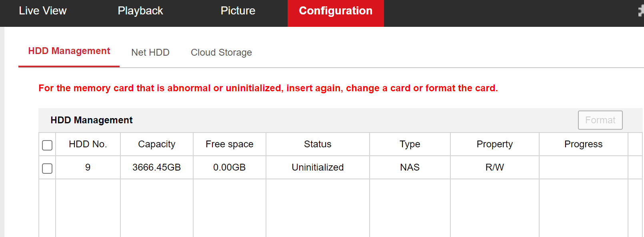Screen dimensions: 644x237
Task: Click the Uninitialized status cell
Action: (318, 167)
